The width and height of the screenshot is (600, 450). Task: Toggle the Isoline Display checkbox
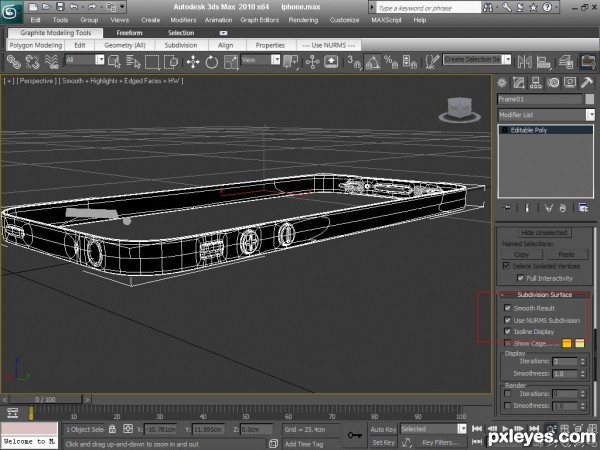pos(507,331)
